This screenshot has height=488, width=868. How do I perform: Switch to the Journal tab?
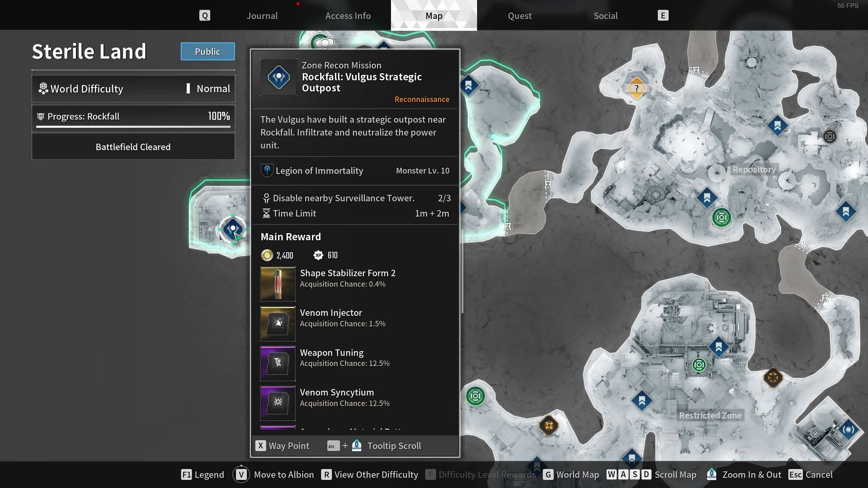point(262,15)
